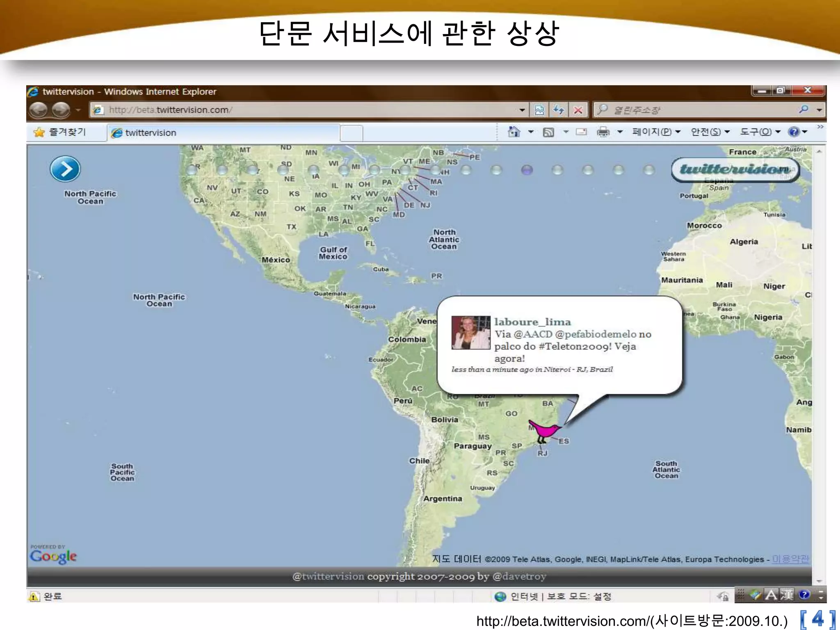Screen dimensions: 840x630
Task: Open laboure_lima username link
Action: tap(532, 322)
